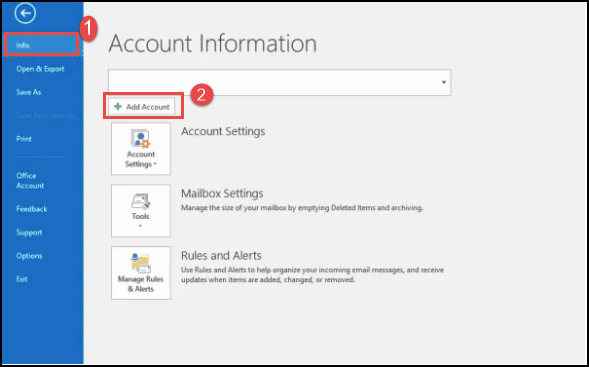Click the rules description about incoming email
Image resolution: width=589 pixels, height=367 pixels.
[x=313, y=275]
